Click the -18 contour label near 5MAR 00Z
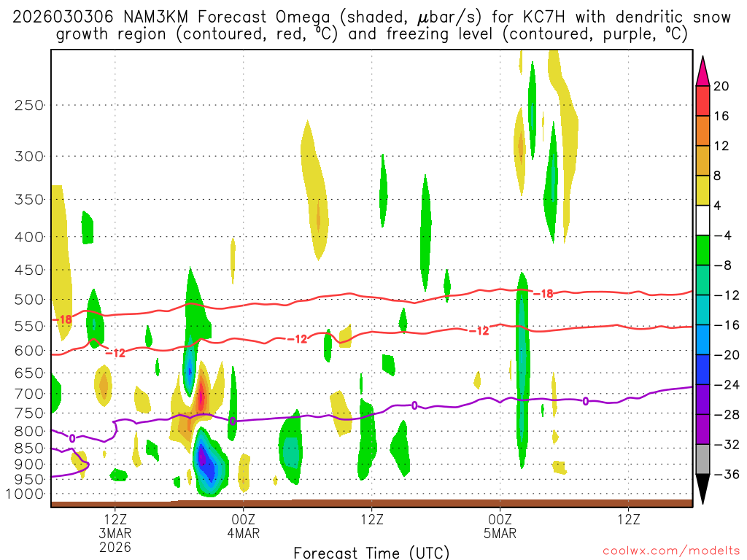This screenshot has width=747, height=560. coord(543,294)
